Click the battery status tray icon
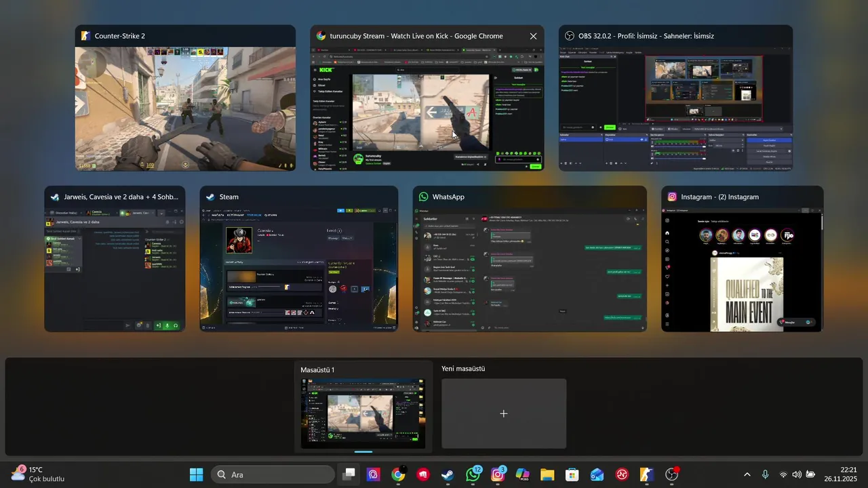The width and height of the screenshot is (868, 488). [810, 474]
